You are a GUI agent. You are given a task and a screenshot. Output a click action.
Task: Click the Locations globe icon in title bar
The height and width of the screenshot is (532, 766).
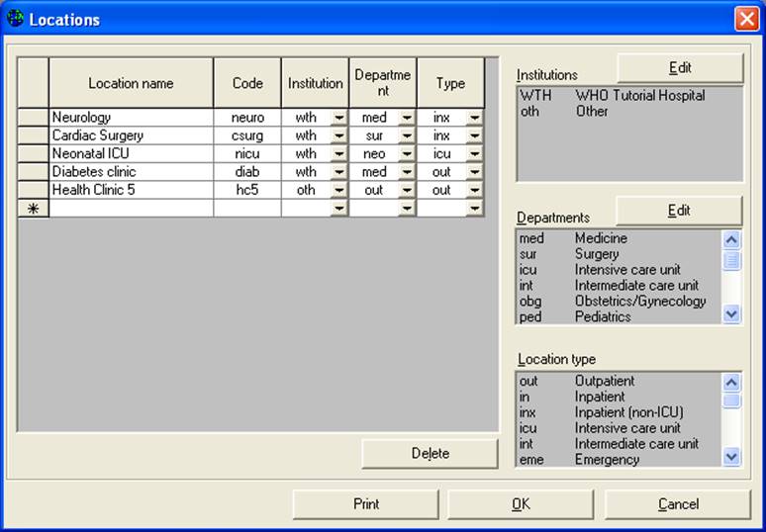(15, 19)
